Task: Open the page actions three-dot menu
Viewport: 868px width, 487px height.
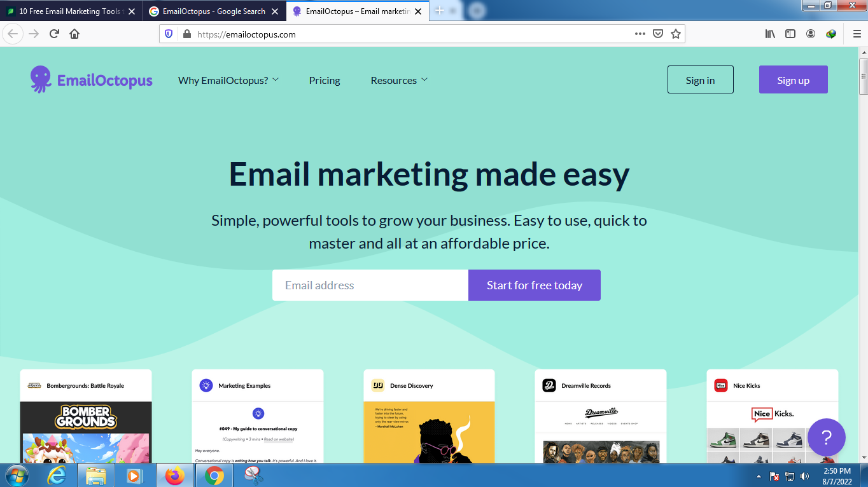Action: pos(640,34)
